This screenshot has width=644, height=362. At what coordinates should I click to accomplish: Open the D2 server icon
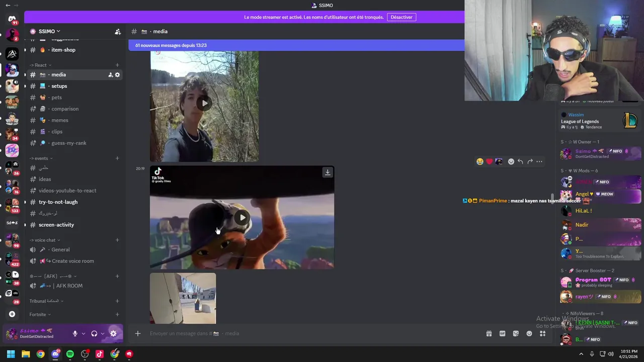coord(12,150)
